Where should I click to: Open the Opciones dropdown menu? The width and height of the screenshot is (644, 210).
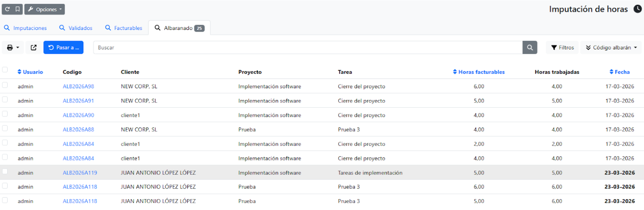pos(45,9)
